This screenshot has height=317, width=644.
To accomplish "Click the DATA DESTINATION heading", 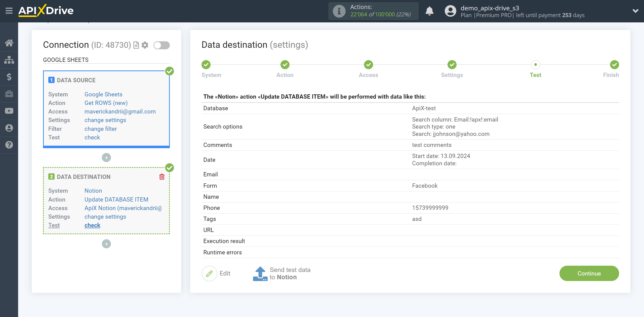I will 84,177.
